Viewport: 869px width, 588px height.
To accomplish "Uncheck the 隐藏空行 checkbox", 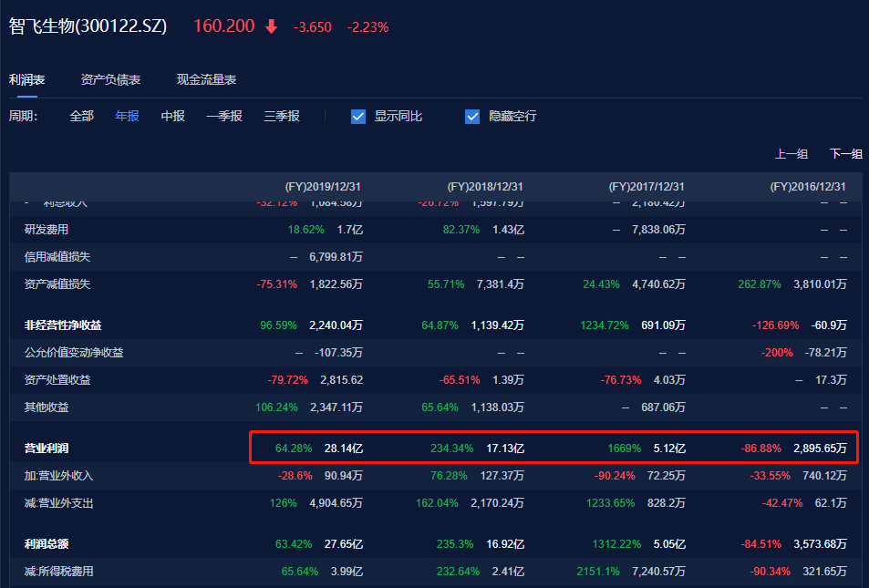I will 472,117.
